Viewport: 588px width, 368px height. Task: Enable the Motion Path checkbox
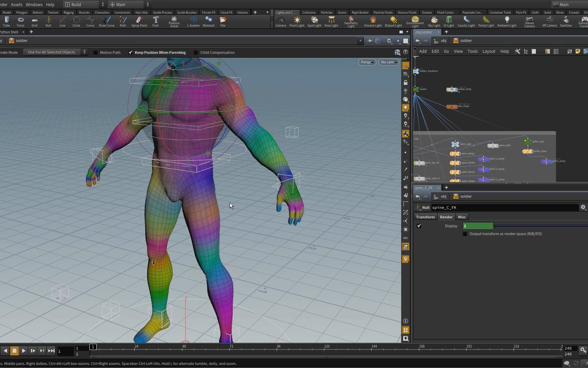96,52
